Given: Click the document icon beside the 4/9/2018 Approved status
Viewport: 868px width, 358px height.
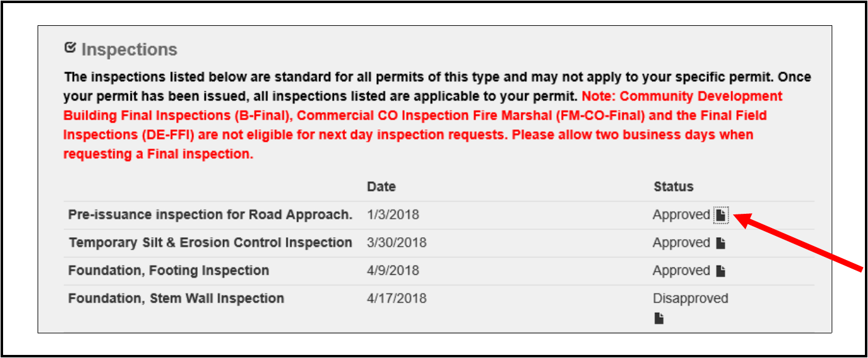Looking at the screenshot, I should pyautogui.click(x=722, y=270).
